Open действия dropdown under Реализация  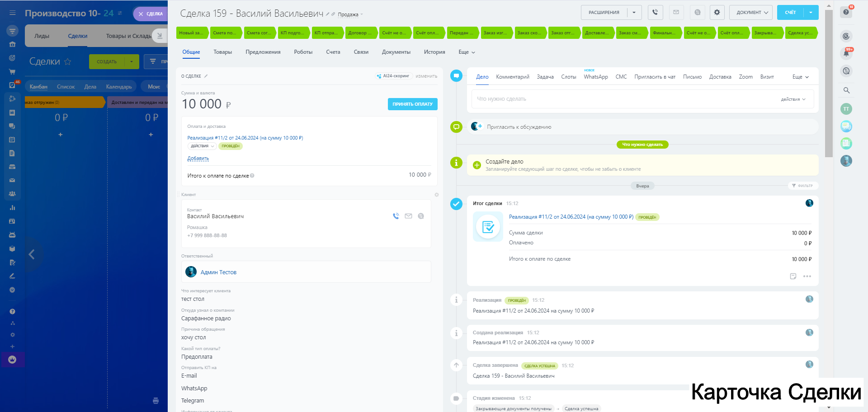[202, 146]
